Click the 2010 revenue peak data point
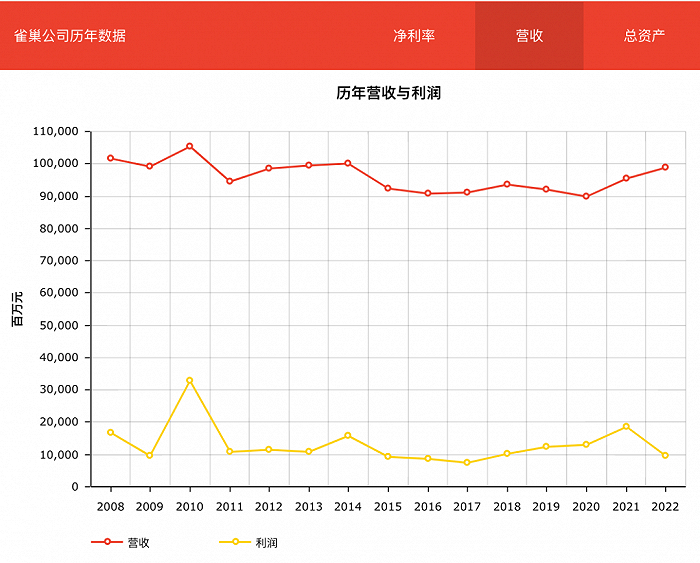Viewport: 700px width, 563px height. 190,146
